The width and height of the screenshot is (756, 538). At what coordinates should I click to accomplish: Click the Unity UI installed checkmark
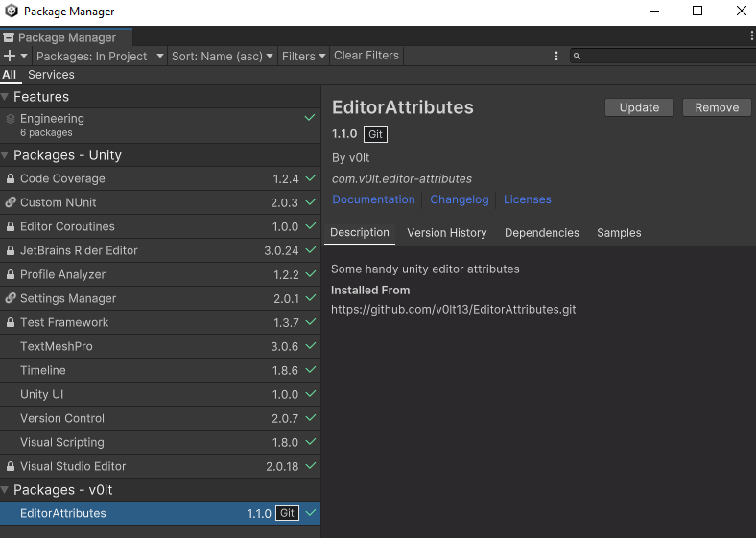[x=311, y=393]
